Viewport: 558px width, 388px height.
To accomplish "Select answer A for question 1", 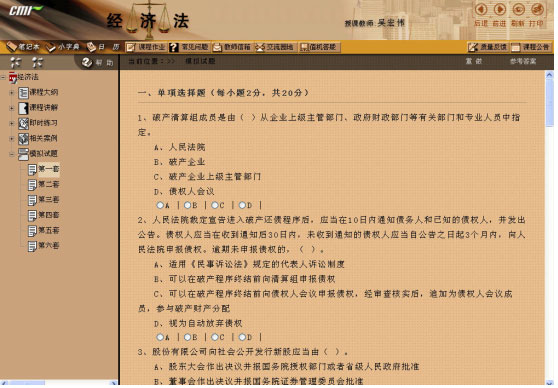I will (x=160, y=205).
